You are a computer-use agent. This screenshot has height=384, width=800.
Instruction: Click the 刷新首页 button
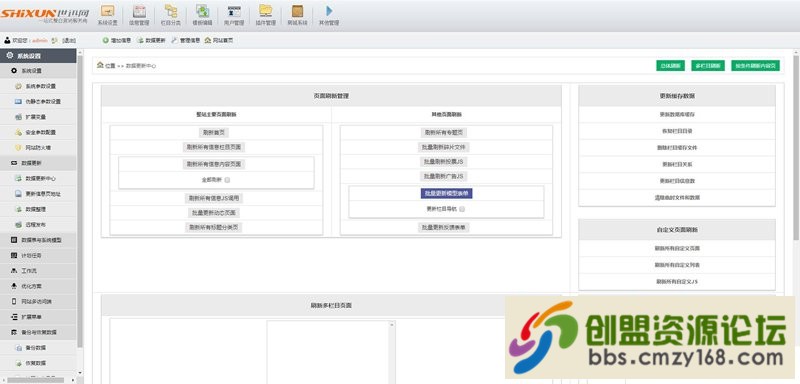[x=214, y=133]
